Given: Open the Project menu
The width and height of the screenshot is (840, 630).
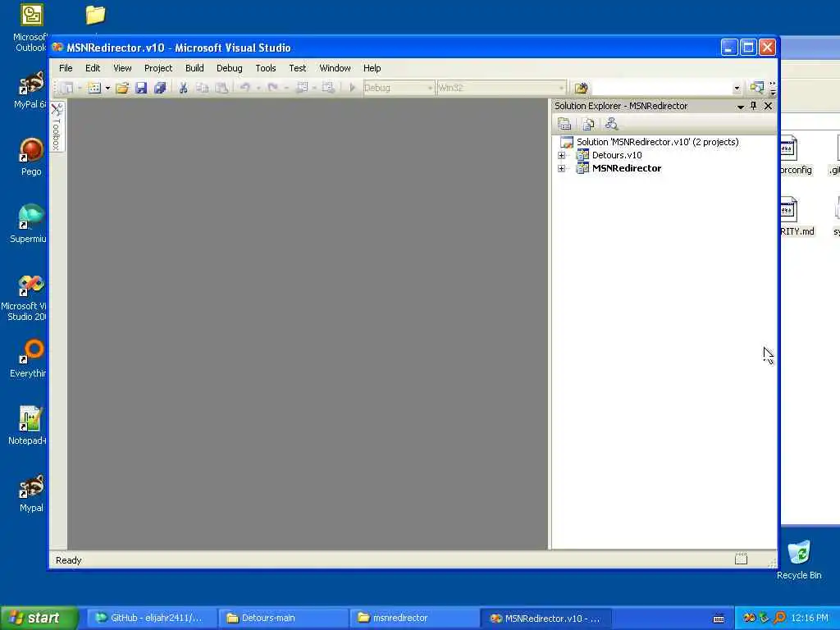Looking at the screenshot, I should click(x=158, y=68).
